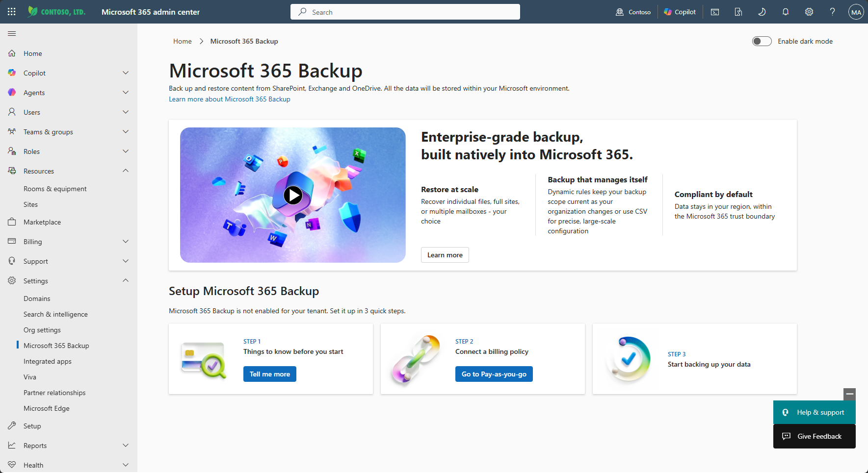The height and width of the screenshot is (473, 868).
Task: Click the Setup nav item label
Action: [x=32, y=426]
